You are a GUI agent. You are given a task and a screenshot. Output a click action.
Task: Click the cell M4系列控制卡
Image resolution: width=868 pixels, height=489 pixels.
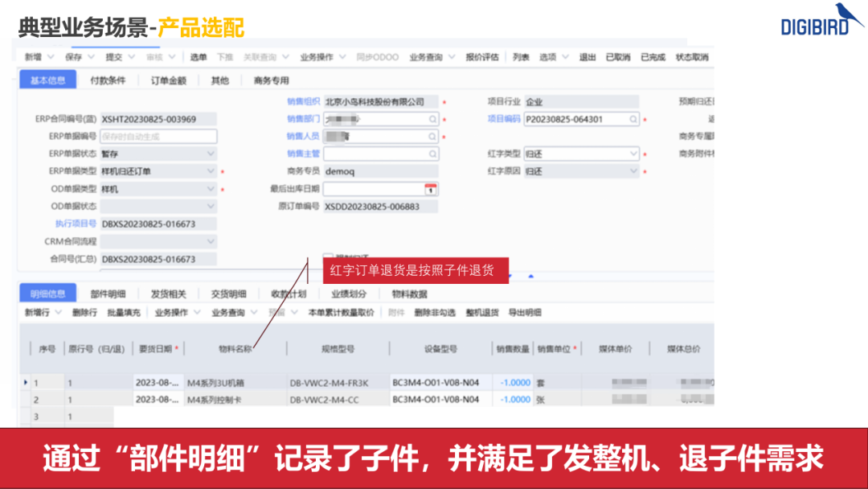236,399
